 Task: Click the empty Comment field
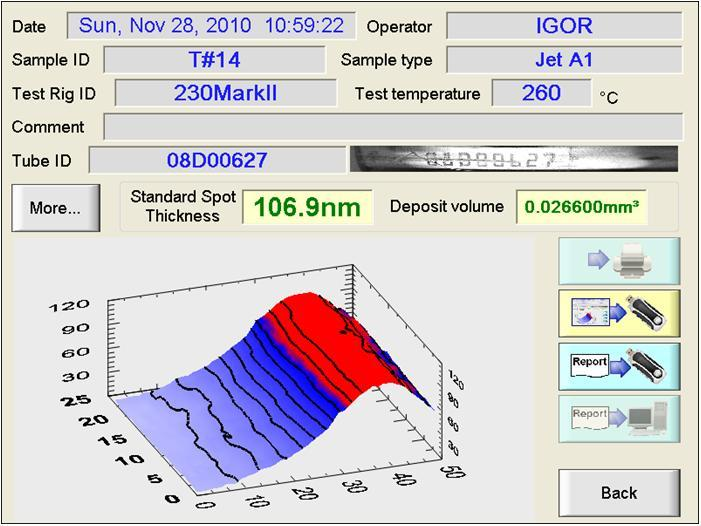click(393, 127)
